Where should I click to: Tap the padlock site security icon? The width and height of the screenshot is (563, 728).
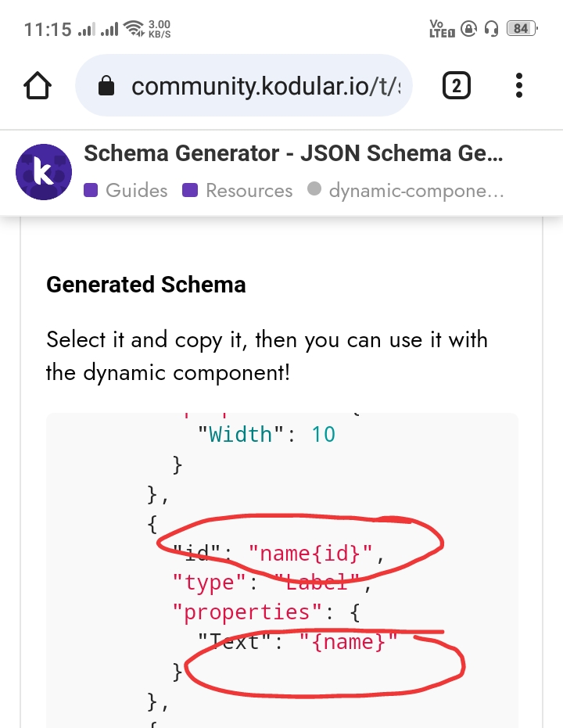pos(106,85)
